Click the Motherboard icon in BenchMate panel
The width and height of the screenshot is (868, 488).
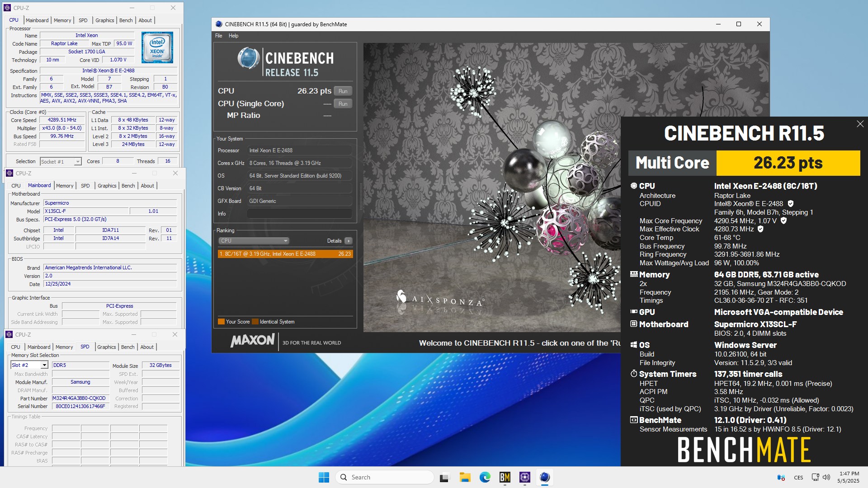[x=634, y=324]
